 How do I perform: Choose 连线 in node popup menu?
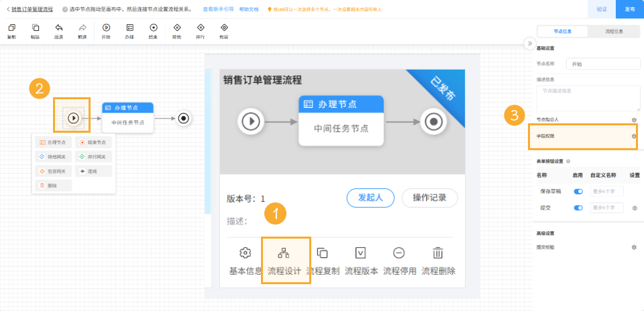[x=93, y=171]
